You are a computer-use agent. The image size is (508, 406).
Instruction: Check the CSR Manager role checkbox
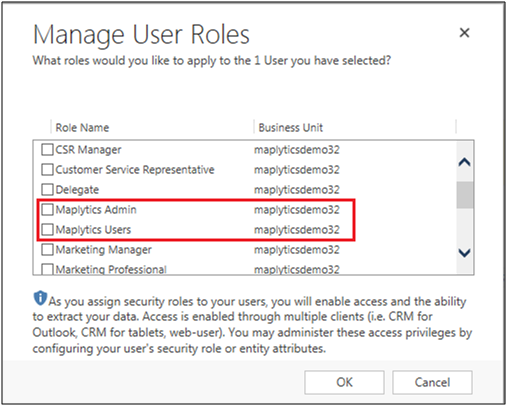tap(47, 150)
